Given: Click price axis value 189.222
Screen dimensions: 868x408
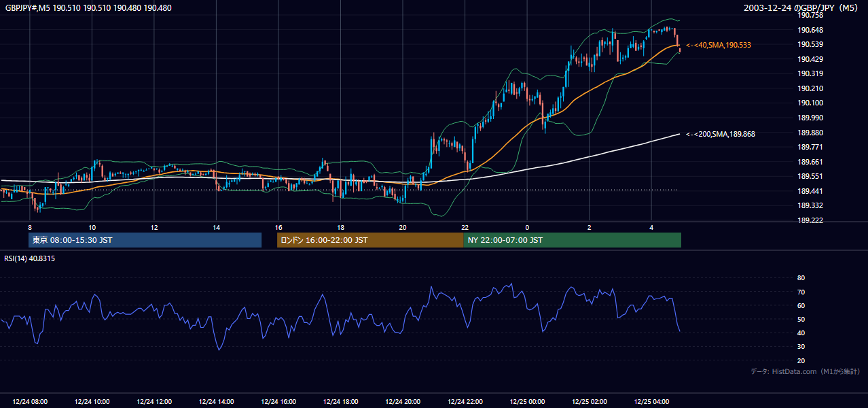Looking at the screenshot, I should pos(810,220).
